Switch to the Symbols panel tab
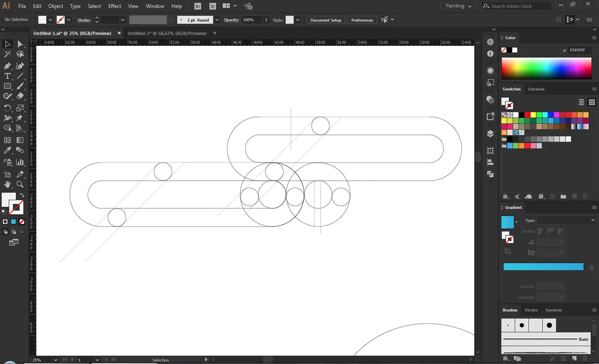 pos(554,310)
